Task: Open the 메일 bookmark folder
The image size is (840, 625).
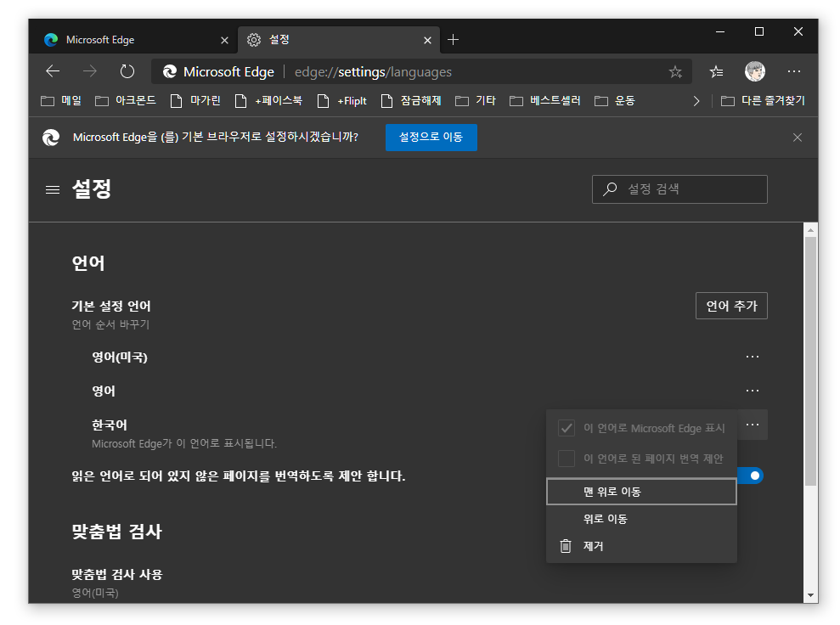Action: coord(61,101)
